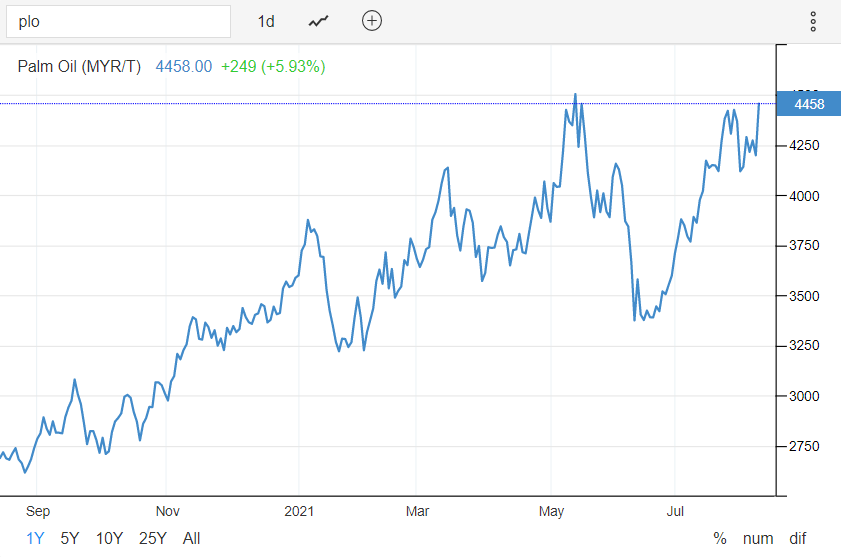
Task: Switch to the 10Y time range
Action: click(x=109, y=538)
